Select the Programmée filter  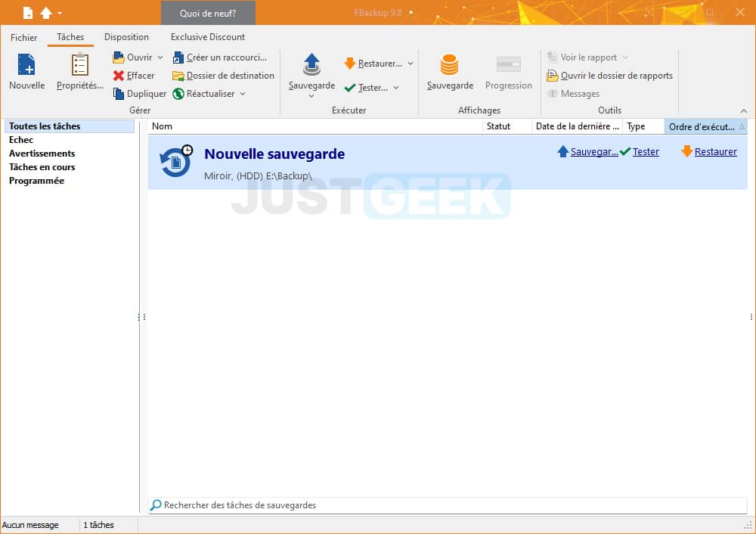click(36, 181)
